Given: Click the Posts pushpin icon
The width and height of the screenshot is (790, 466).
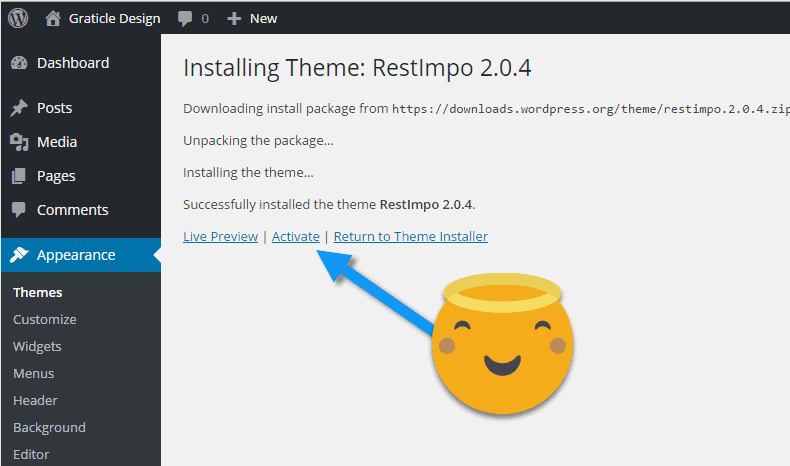Looking at the screenshot, I should pyautogui.click(x=19, y=108).
